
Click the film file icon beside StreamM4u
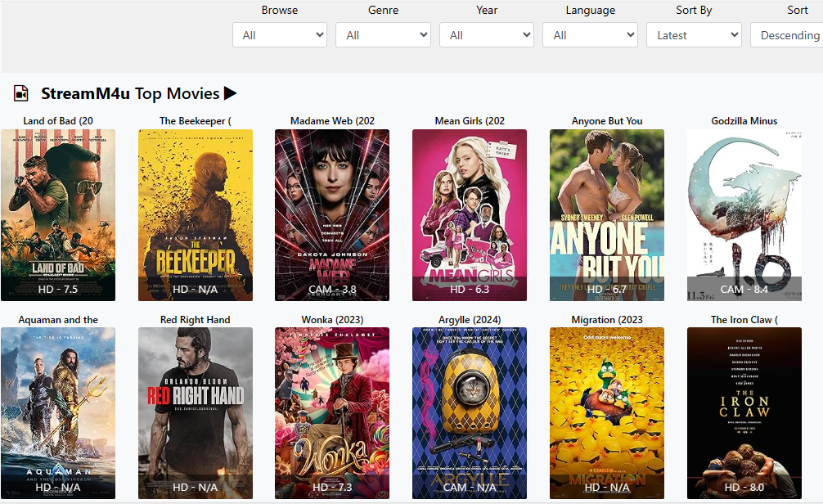click(20, 93)
